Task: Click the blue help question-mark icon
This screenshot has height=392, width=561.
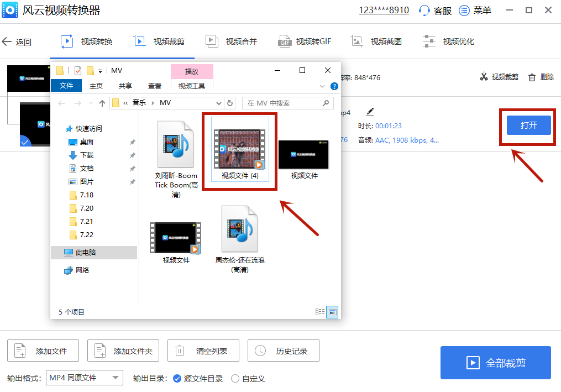Action: [334, 86]
